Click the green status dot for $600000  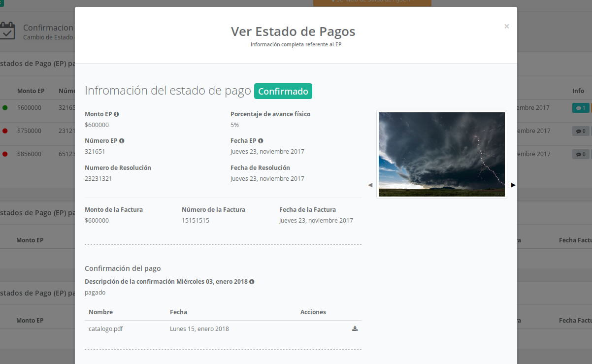(5, 108)
